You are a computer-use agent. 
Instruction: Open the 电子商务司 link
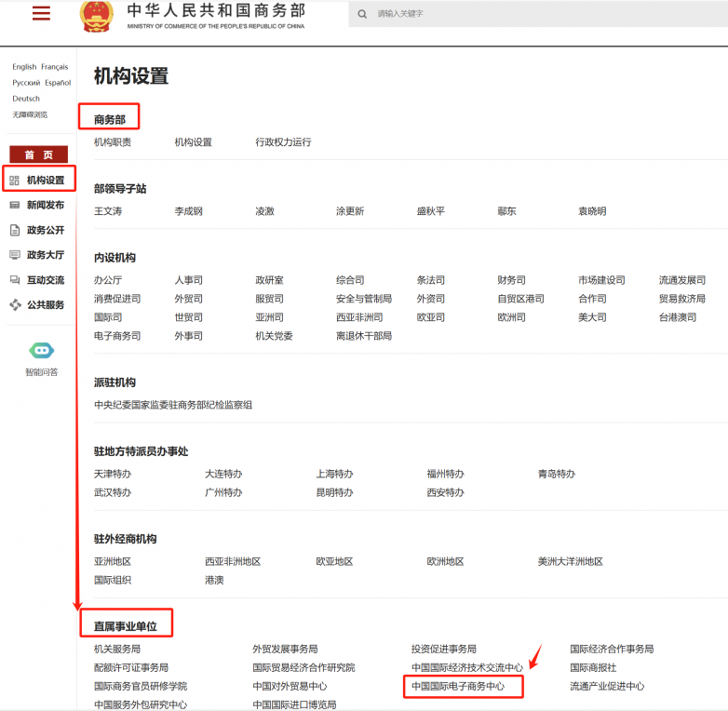(117, 336)
